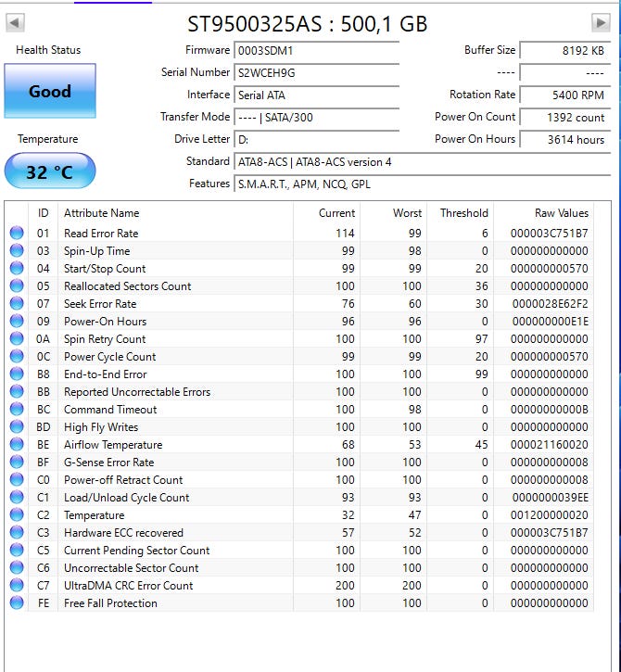Click the Transfer Mode field SATA/300
Viewport: 621px width, 672px height.
tap(317, 118)
